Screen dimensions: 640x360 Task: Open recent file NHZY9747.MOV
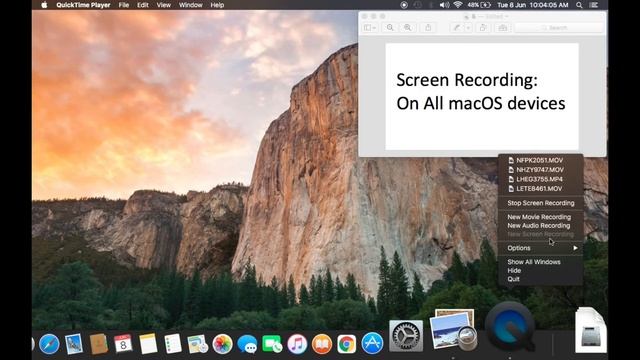coord(540,170)
